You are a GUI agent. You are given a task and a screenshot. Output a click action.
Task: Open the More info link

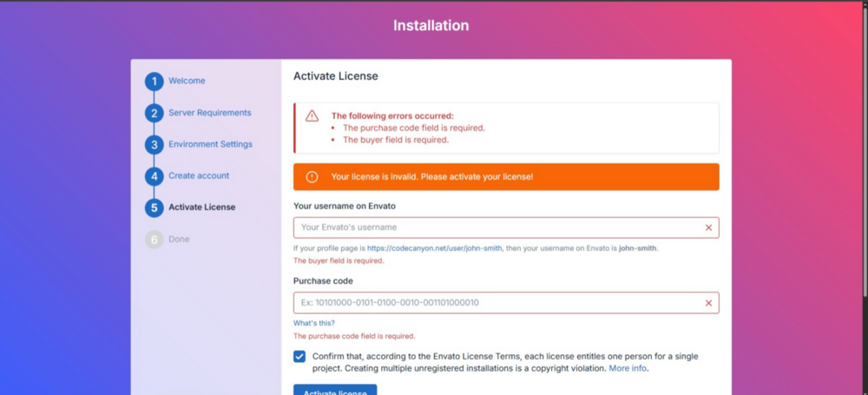[628, 368]
